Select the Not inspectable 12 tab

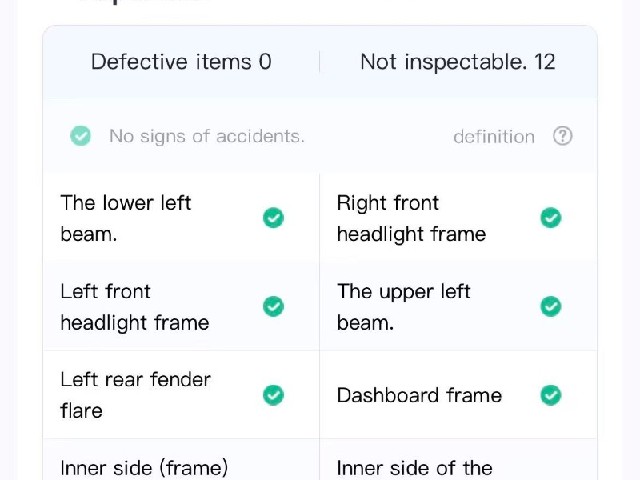(458, 62)
